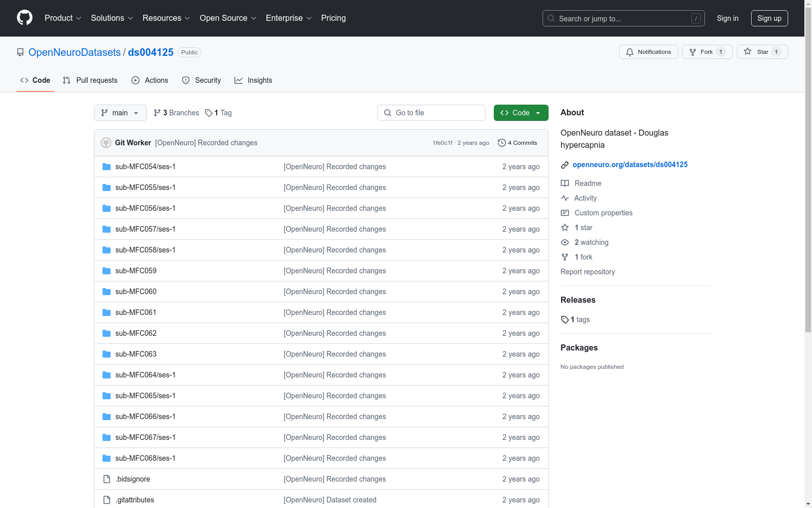Click the search magnifier icon in header
This screenshot has width=812, height=508.
551,18
